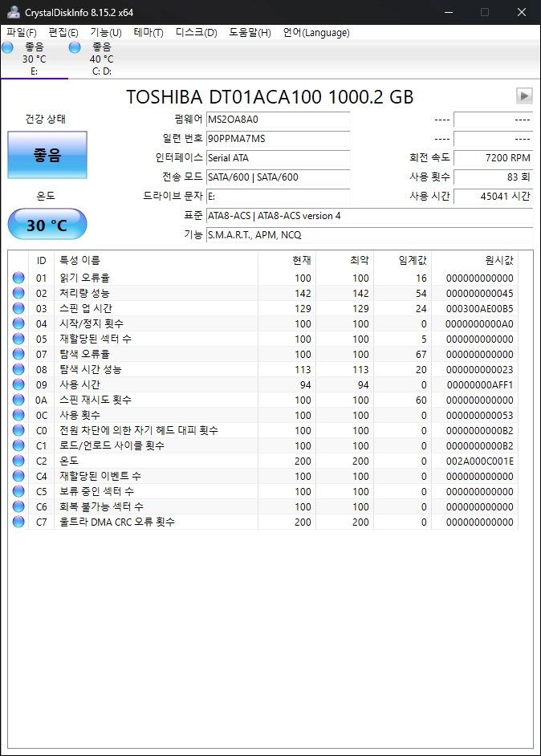The width and height of the screenshot is (541, 756).
Task: Click the first blank ---- info field
Action: (x=494, y=119)
